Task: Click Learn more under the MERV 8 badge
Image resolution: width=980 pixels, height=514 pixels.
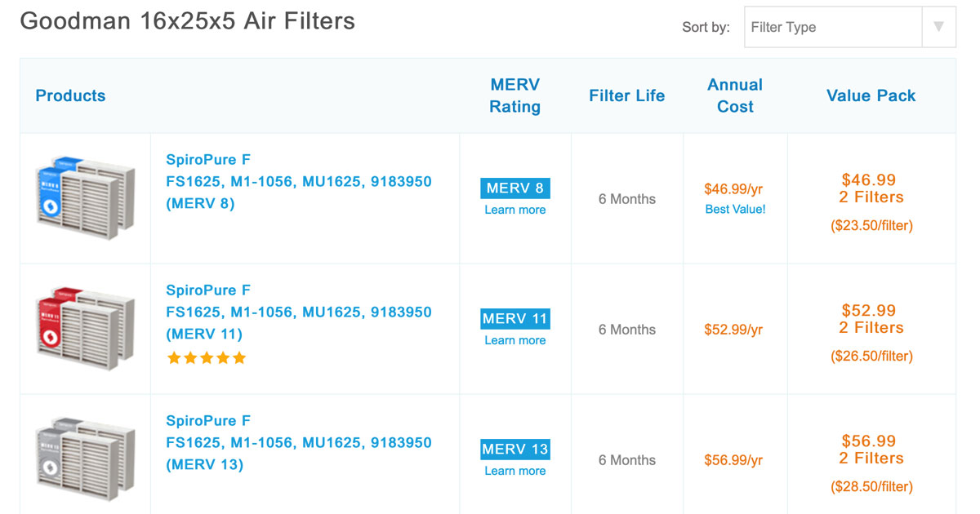Action: point(514,210)
